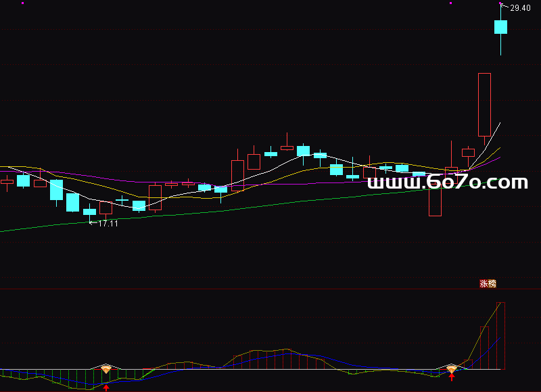
Task: Click the 29.40 high price label
Action: [x=520, y=8]
